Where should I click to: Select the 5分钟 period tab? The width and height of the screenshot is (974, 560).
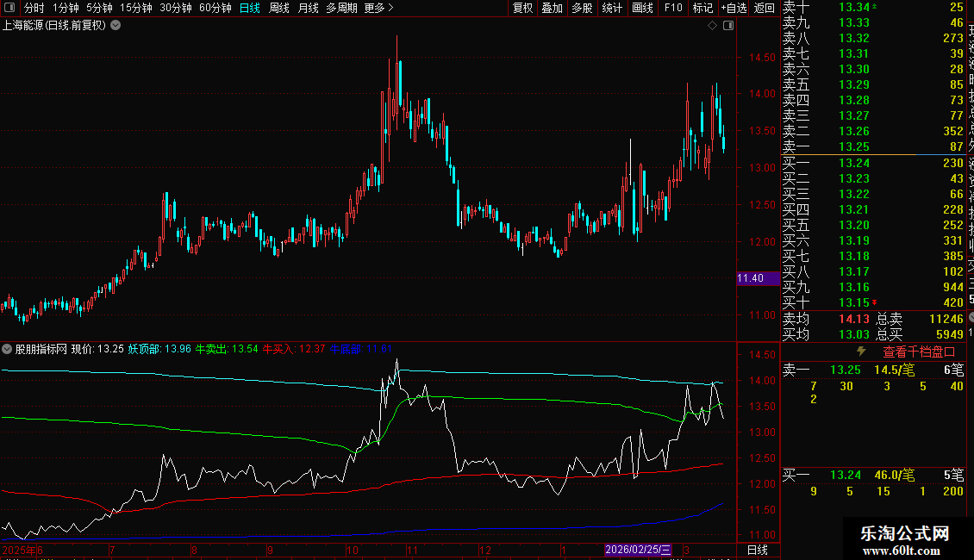pos(99,8)
